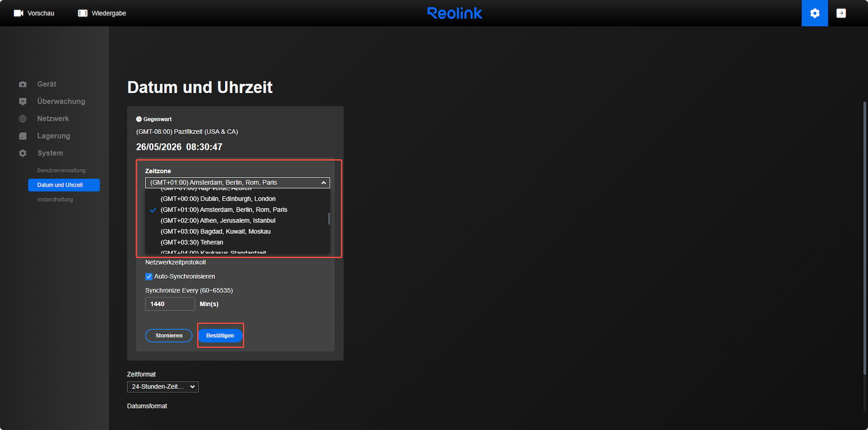Click the System gear icon in sidebar
This screenshot has height=430, width=868.
(x=23, y=153)
